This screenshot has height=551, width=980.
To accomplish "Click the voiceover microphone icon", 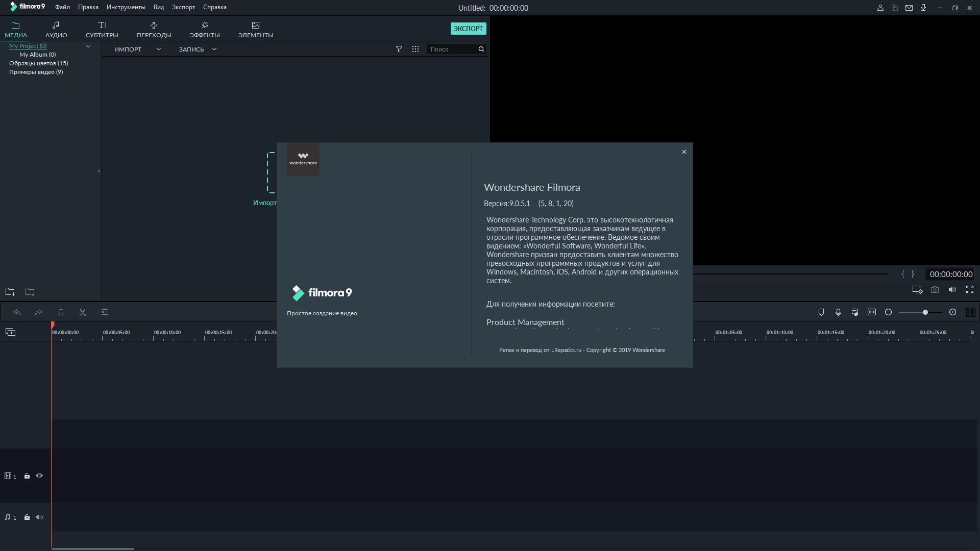I will pyautogui.click(x=838, y=312).
